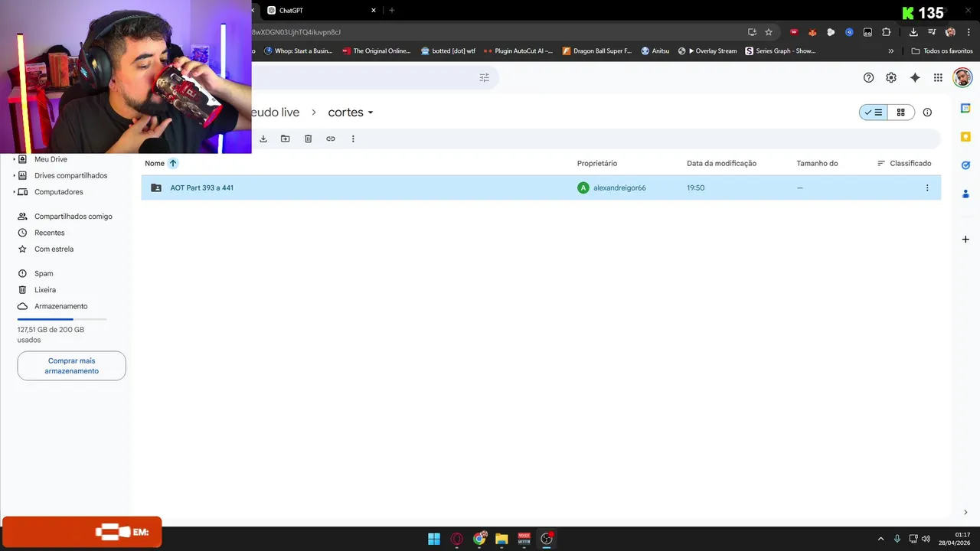Image resolution: width=980 pixels, height=551 pixels.
Task: Open Google Calendar side panel
Action: tap(965, 109)
